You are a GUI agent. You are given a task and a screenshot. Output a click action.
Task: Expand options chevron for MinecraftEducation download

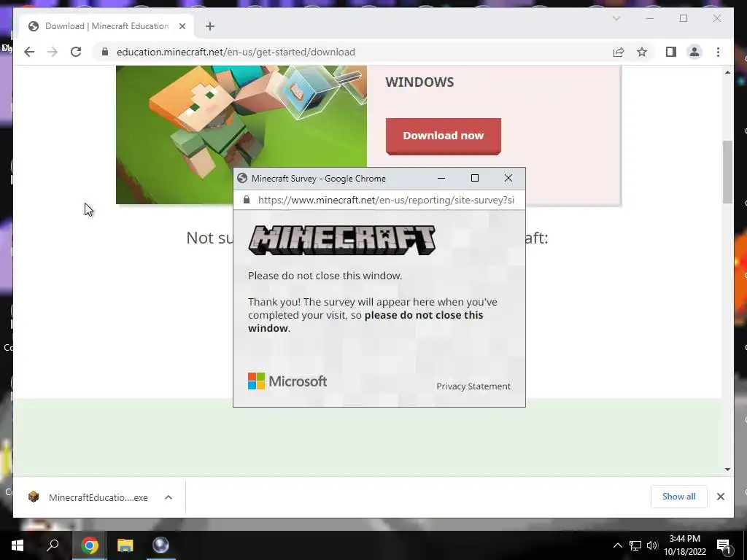click(x=169, y=497)
